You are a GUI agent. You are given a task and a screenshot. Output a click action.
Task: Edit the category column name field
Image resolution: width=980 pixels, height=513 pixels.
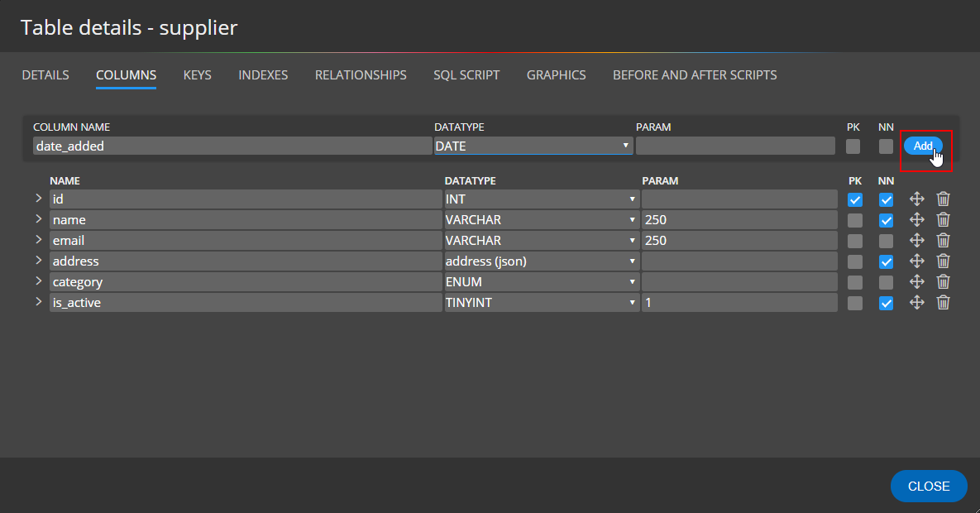(x=246, y=281)
